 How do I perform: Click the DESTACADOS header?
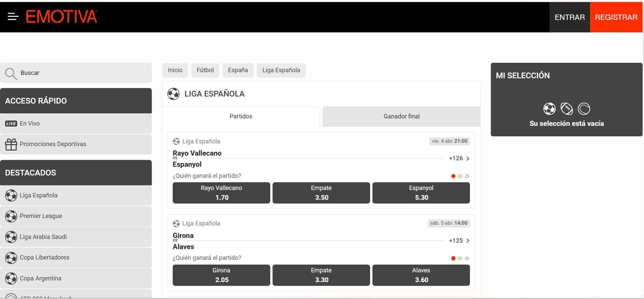click(76, 173)
